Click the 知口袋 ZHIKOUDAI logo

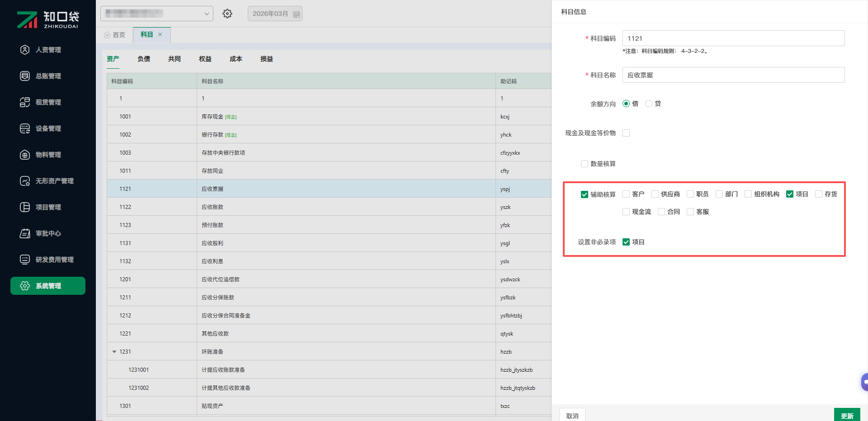[x=48, y=19]
